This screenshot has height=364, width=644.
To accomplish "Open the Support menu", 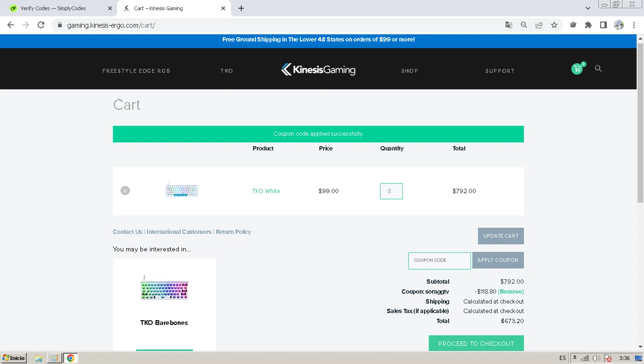I will pos(500,71).
